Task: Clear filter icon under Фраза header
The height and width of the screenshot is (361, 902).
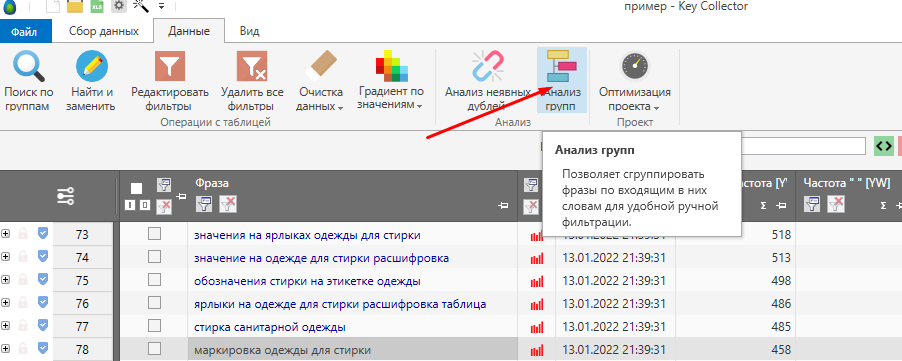Action: pos(227,203)
